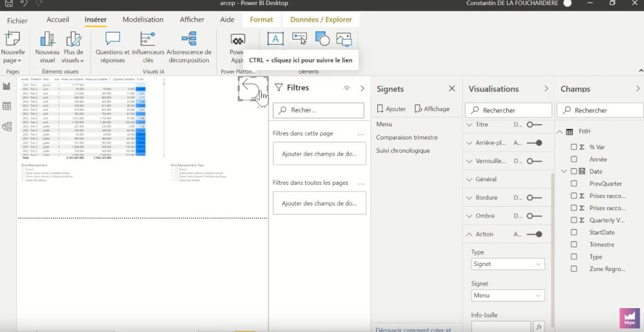The height and width of the screenshot is (332, 644).
Task: Click the back arrow button on canvas
Action: click(x=253, y=89)
